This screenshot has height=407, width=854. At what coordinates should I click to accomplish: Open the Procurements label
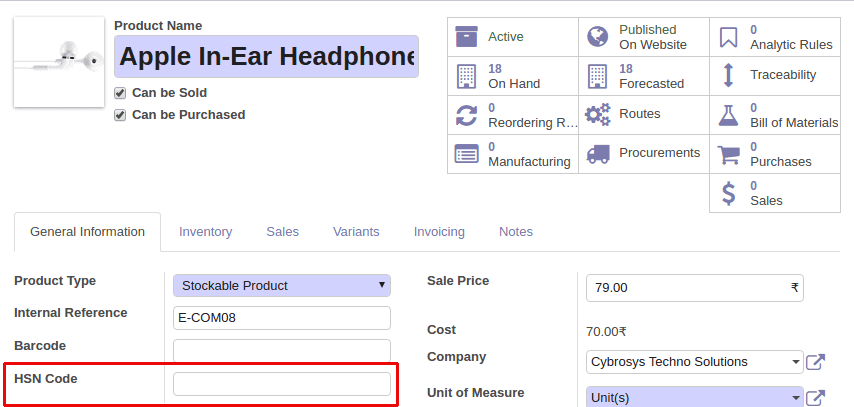[659, 153]
